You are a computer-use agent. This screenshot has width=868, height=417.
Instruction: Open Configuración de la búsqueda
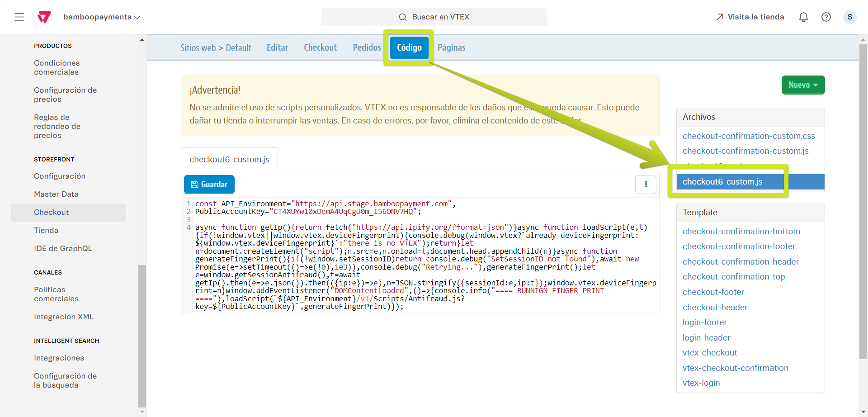(x=66, y=380)
